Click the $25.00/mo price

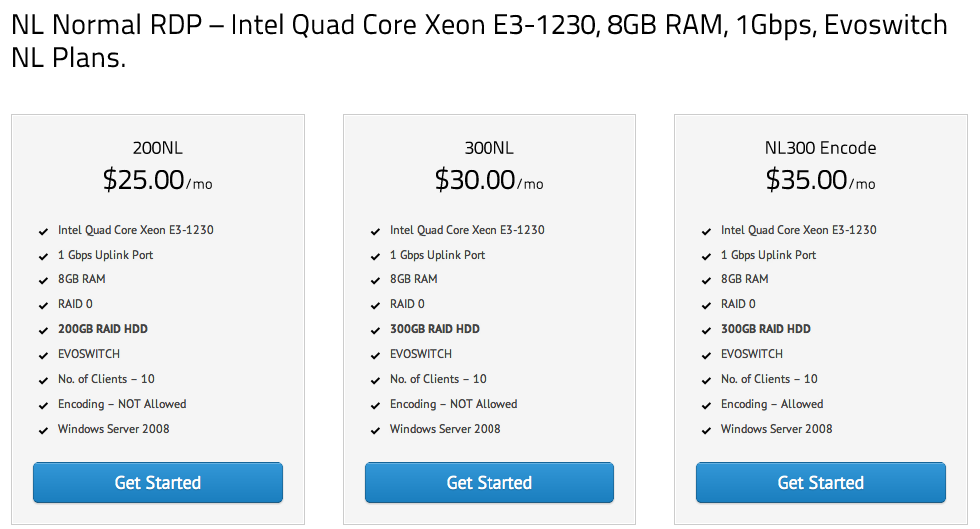click(158, 180)
